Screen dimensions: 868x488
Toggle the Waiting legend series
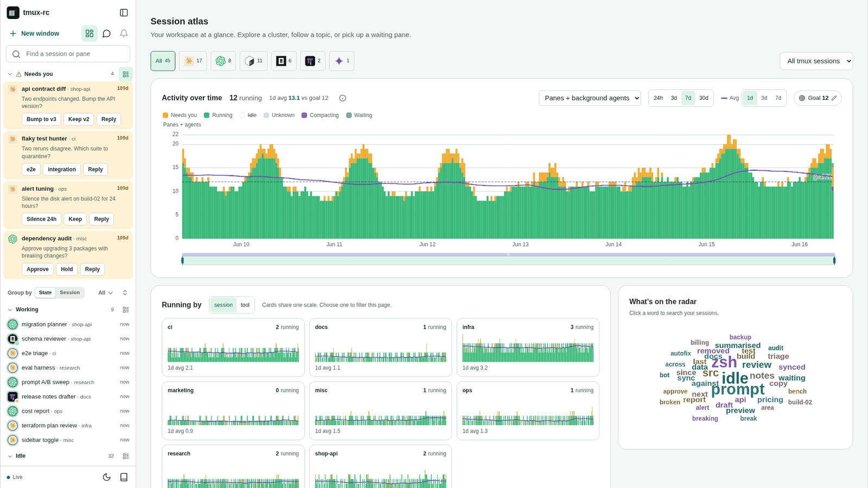coord(359,115)
